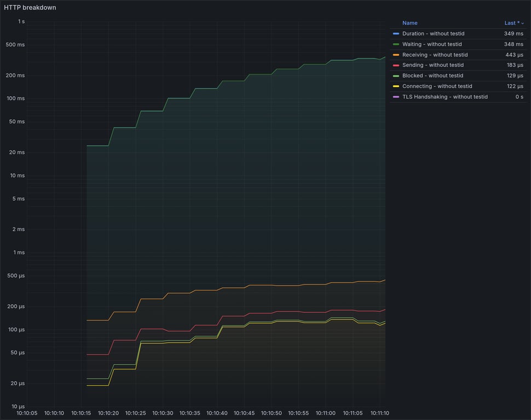Screen dimensions: 531x420
Task: Click the 200 µs y-axis label
Action: point(16,306)
